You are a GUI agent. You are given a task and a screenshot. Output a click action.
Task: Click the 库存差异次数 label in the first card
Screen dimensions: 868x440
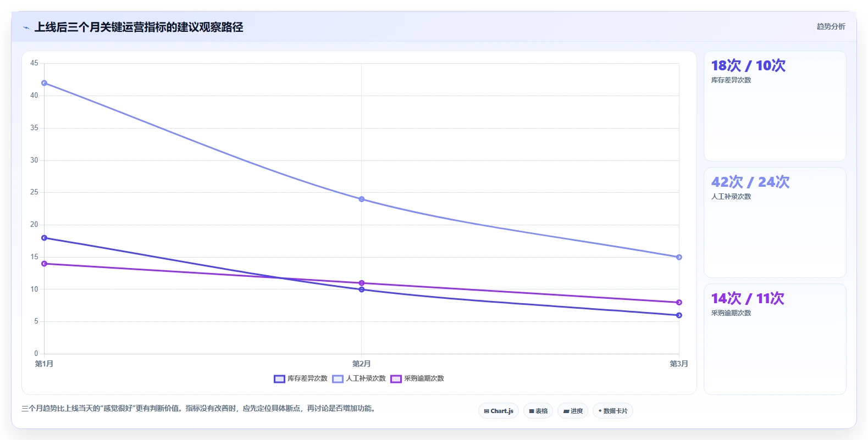731,80
